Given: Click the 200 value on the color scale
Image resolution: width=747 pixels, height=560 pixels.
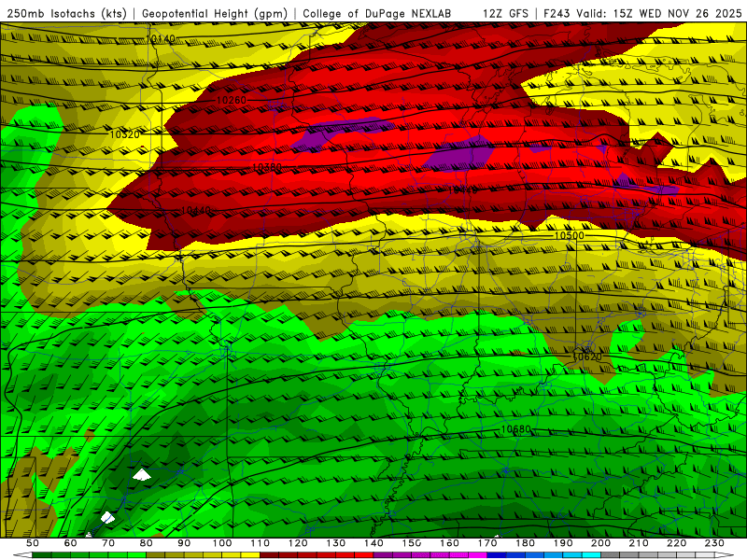Looking at the screenshot, I should point(600,543).
